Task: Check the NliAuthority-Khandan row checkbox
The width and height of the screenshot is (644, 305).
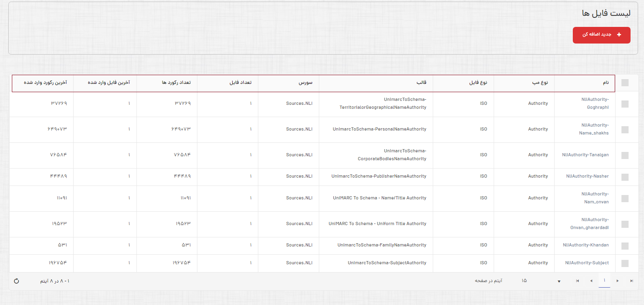Action: click(x=625, y=246)
